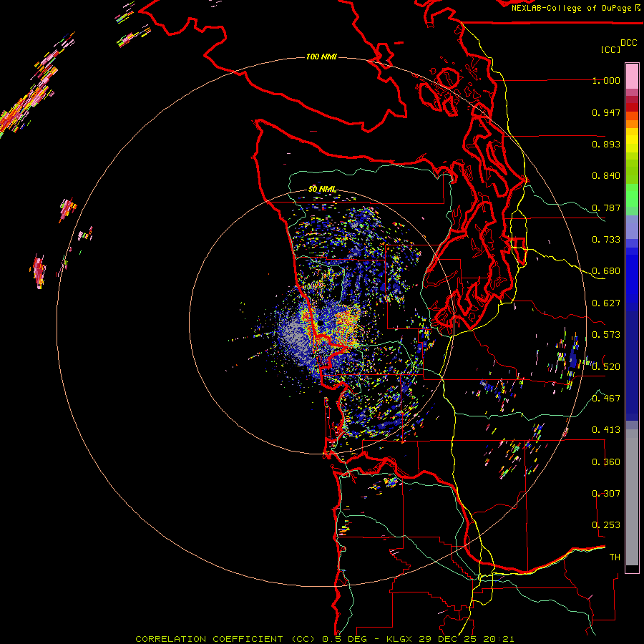Select the 0.947 legend value

coord(606,112)
